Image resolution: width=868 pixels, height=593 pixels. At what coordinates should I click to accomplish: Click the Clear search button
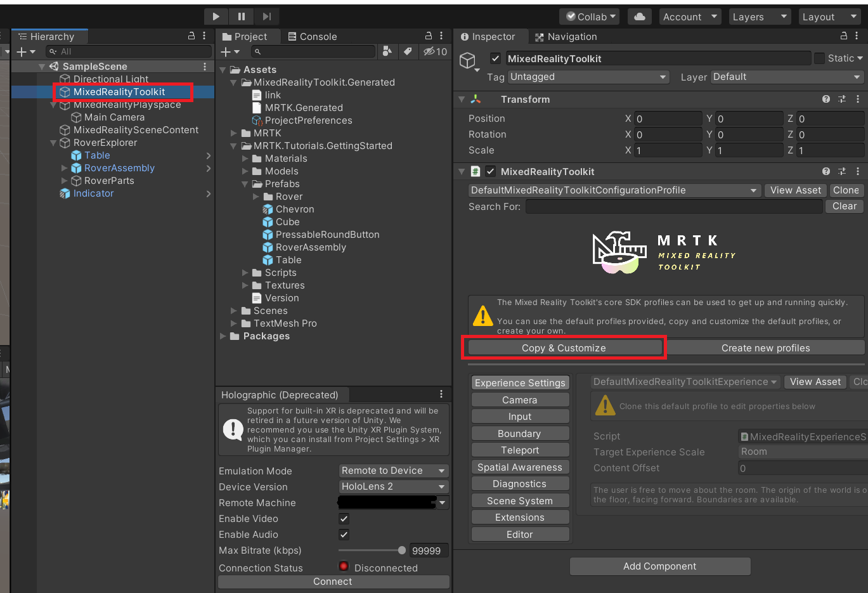point(845,206)
